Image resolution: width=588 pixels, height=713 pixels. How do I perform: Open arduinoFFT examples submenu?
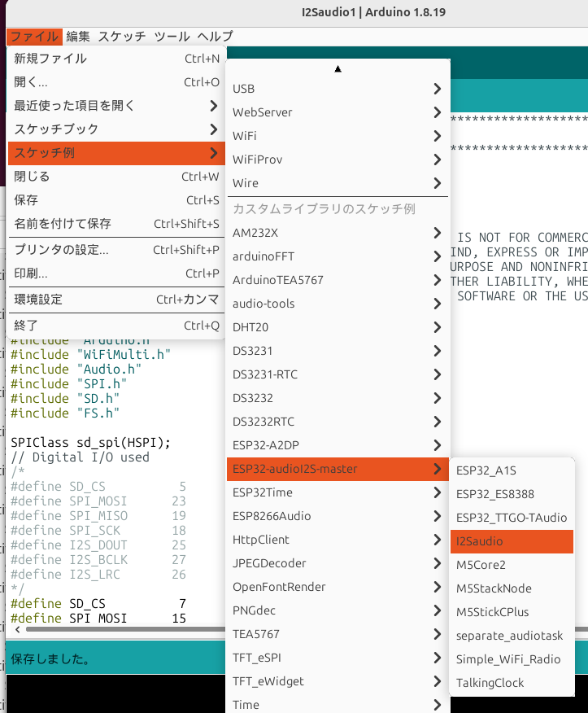[338, 256]
